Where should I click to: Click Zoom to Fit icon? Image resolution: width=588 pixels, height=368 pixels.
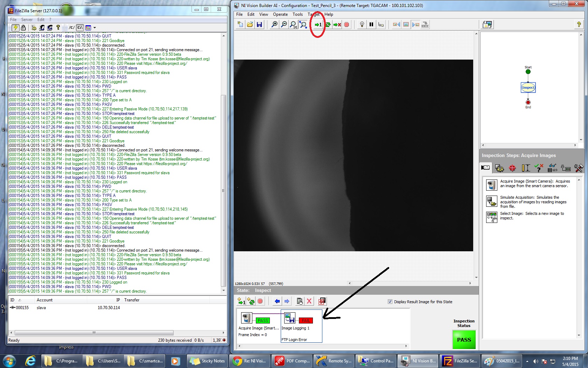tap(303, 25)
